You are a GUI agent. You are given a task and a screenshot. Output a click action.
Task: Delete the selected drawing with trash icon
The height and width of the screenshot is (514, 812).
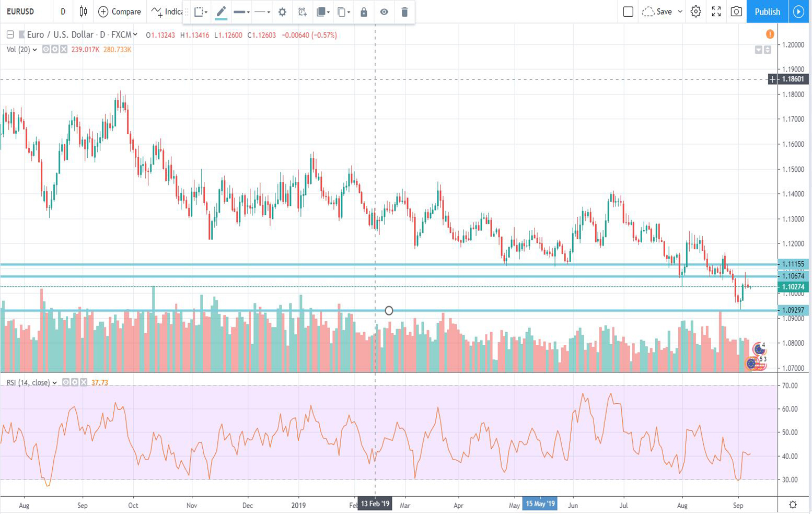coord(404,11)
